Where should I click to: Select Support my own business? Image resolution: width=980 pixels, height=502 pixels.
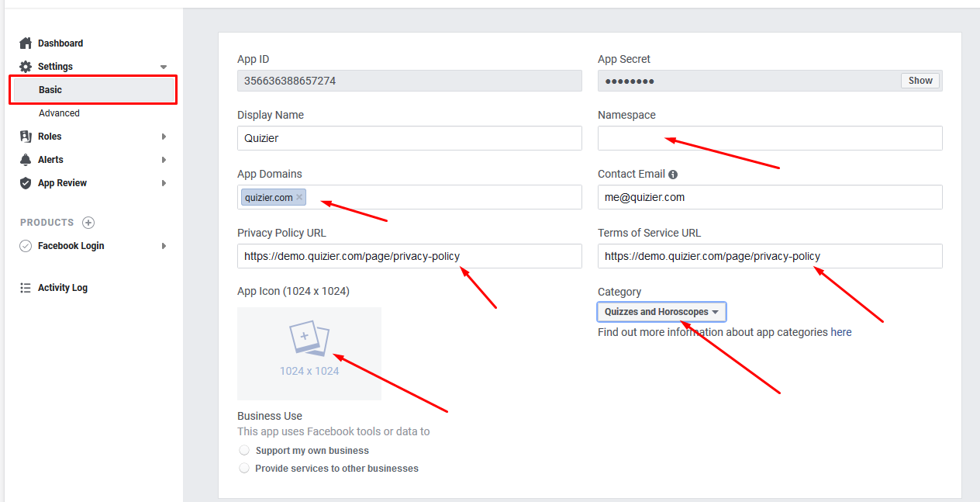(x=244, y=450)
